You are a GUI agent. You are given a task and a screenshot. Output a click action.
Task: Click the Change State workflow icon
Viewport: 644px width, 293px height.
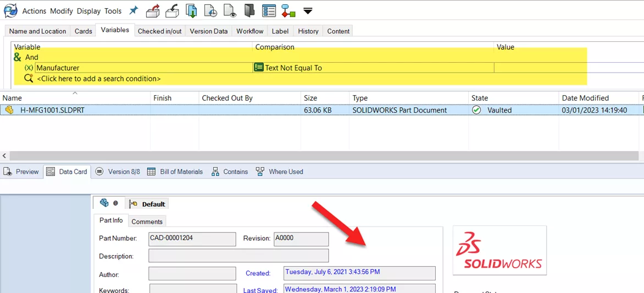[288, 10]
